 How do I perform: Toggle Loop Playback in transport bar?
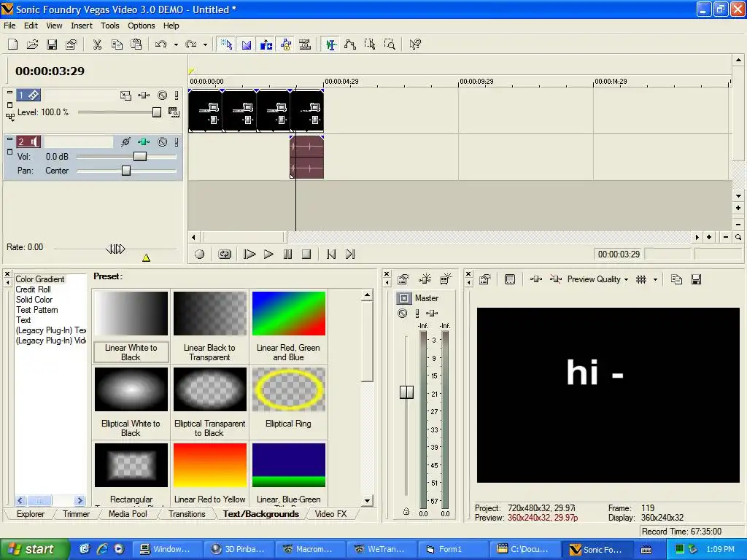coord(225,254)
